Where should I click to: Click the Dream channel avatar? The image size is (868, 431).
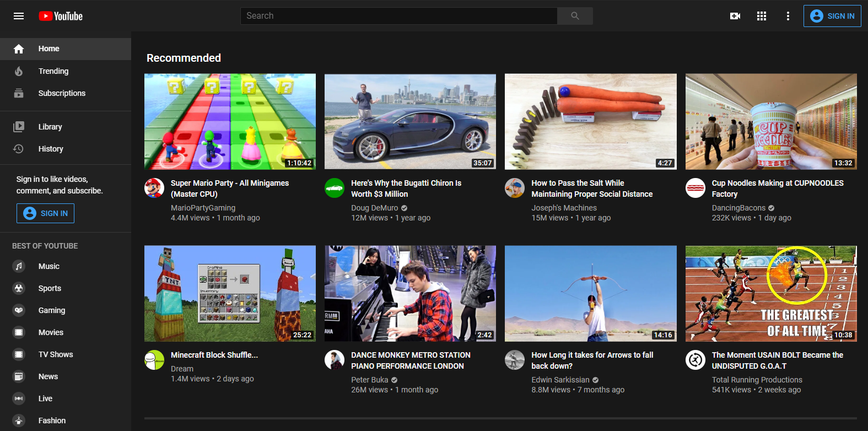pos(154,360)
